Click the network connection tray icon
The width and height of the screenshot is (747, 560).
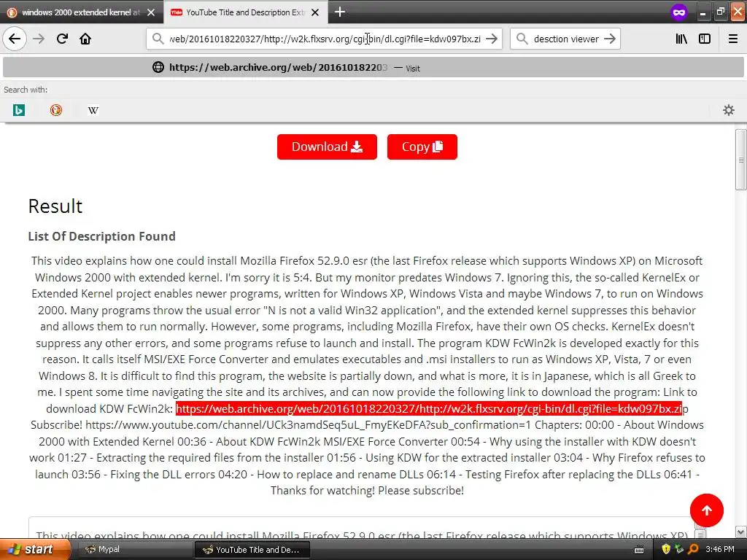(679, 550)
